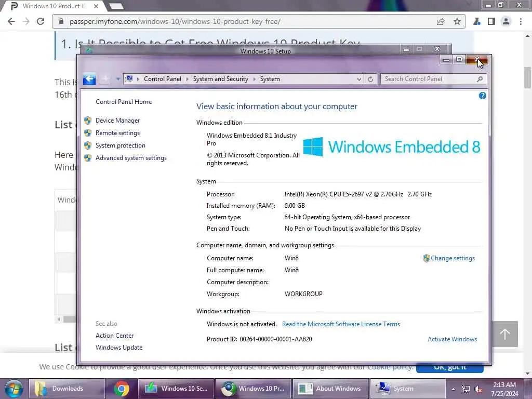The width and height of the screenshot is (532, 399).
Task: Click the browser page vertical scrollbar thumb
Action: pos(527,77)
